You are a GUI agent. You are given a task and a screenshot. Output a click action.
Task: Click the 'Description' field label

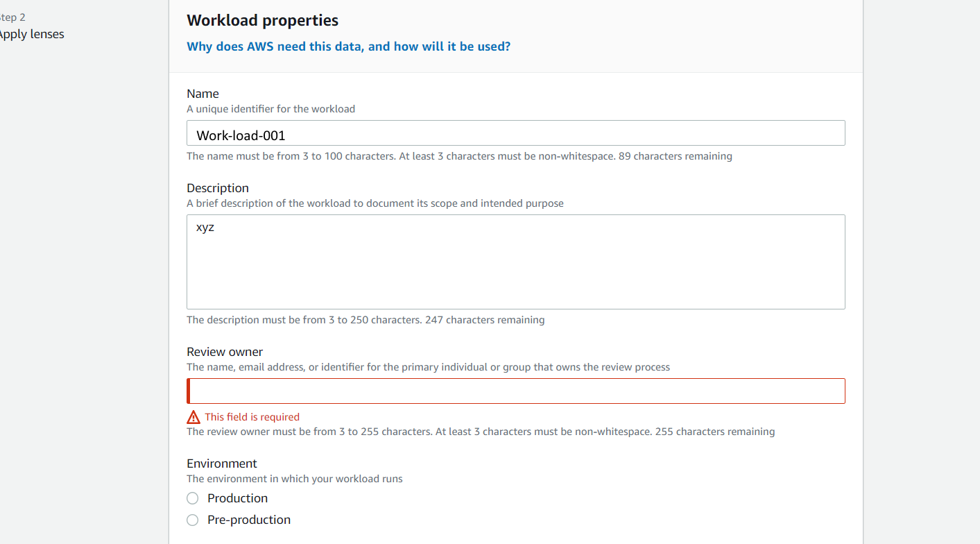pos(218,188)
